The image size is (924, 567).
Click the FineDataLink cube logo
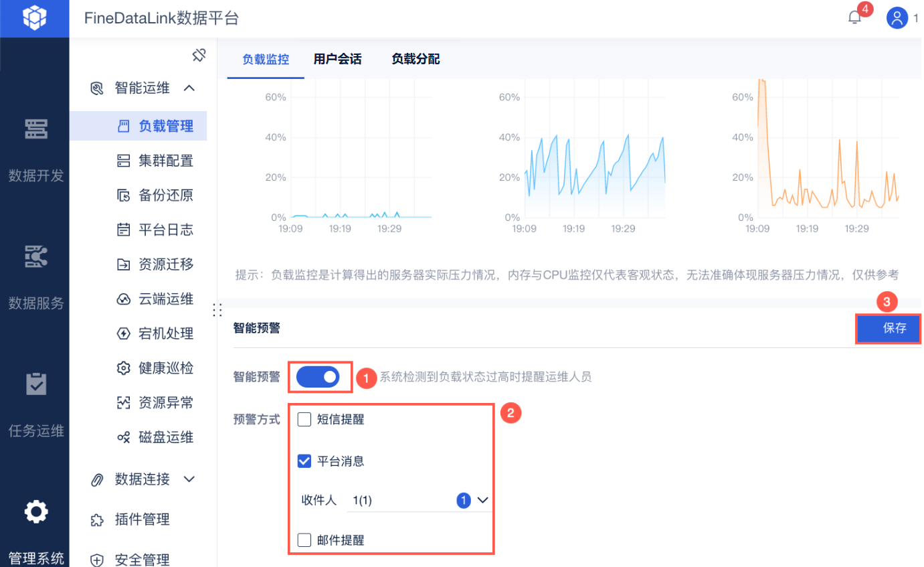click(34, 18)
